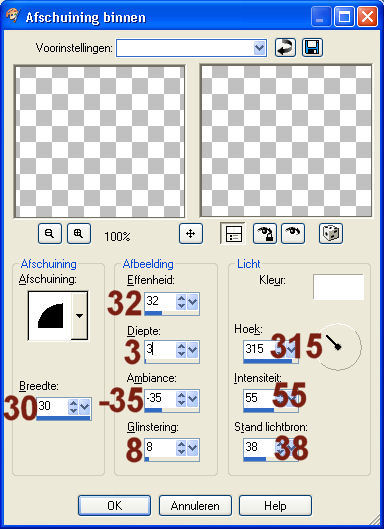Click the save preset floppy disk icon
Screen dimensions: 384x529
312,48
